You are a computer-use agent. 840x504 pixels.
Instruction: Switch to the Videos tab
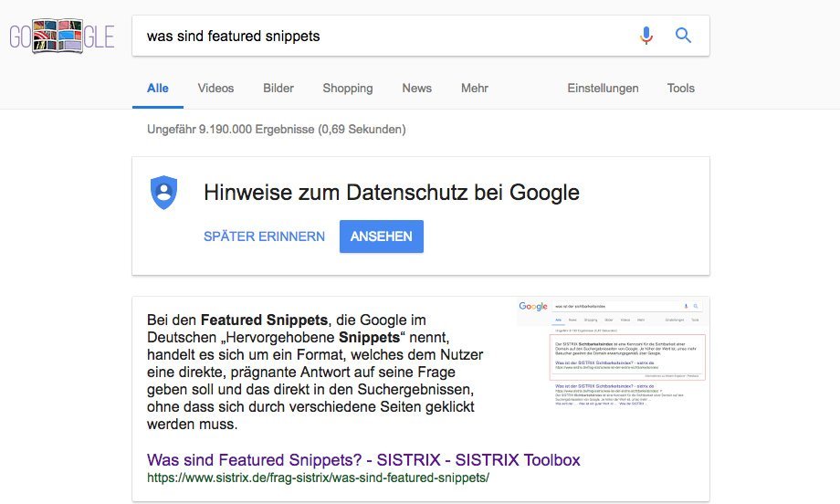tap(215, 89)
